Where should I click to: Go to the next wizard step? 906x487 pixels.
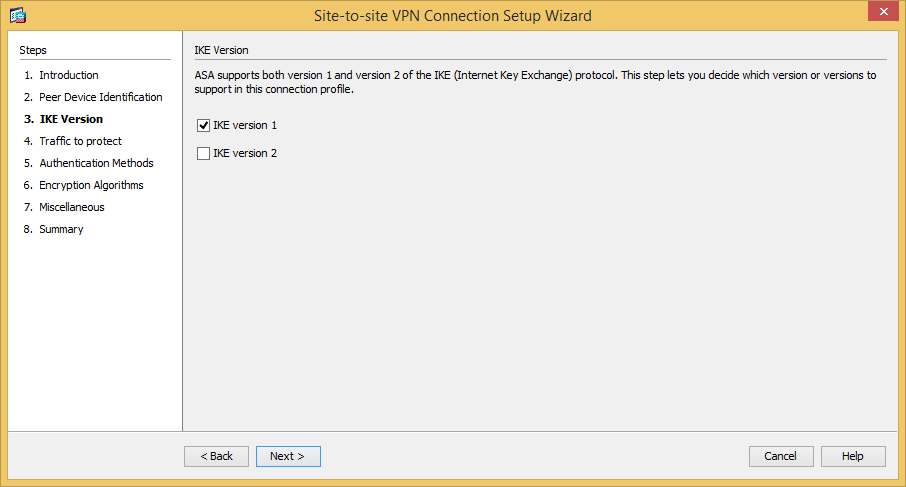[x=288, y=456]
